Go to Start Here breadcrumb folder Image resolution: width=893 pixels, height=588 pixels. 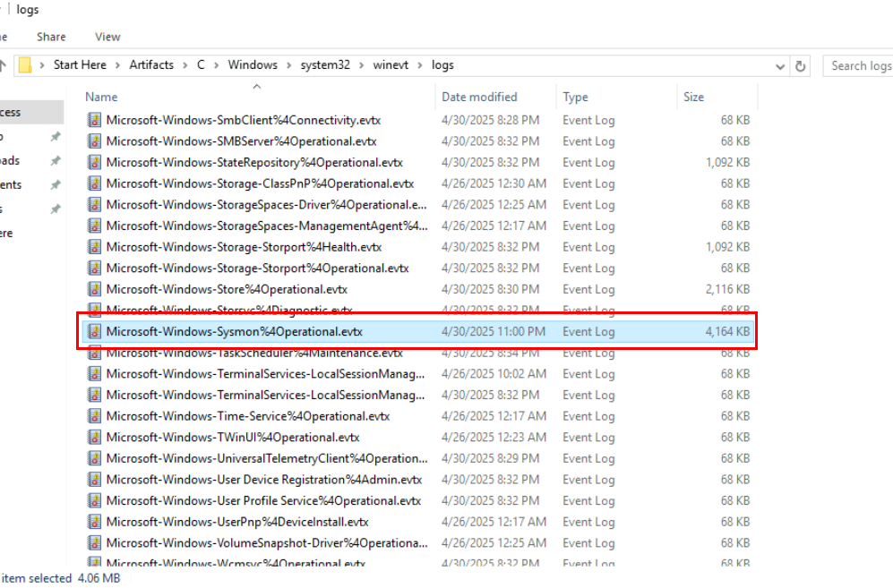click(x=80, y=65)
